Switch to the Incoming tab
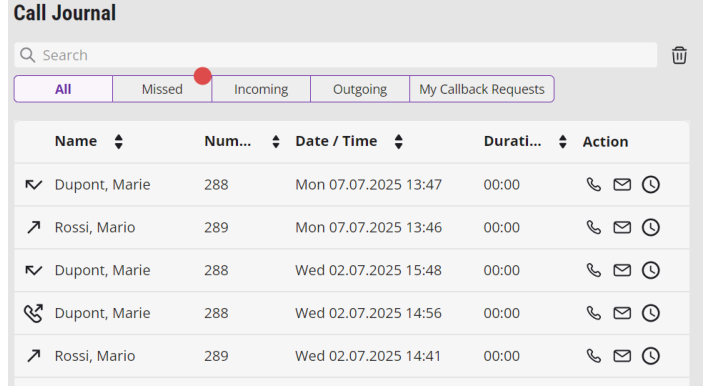Viewport: 717px width, 386px height. click(x=261, y=89)
